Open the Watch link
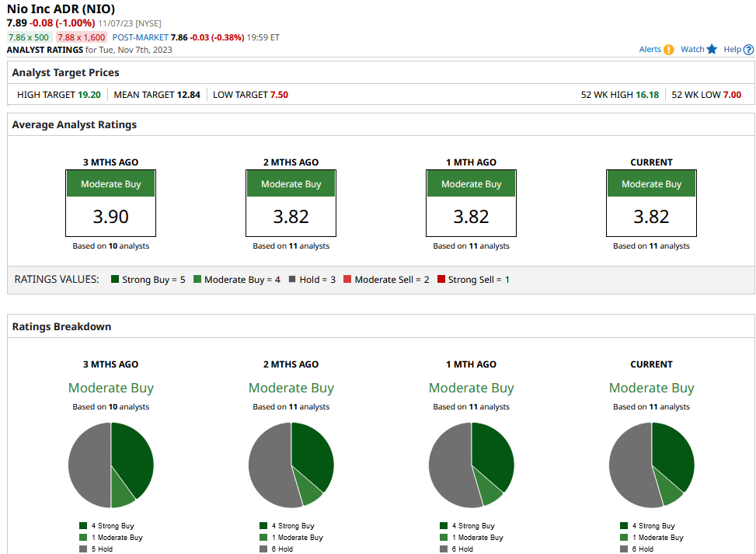 (692, 49)
